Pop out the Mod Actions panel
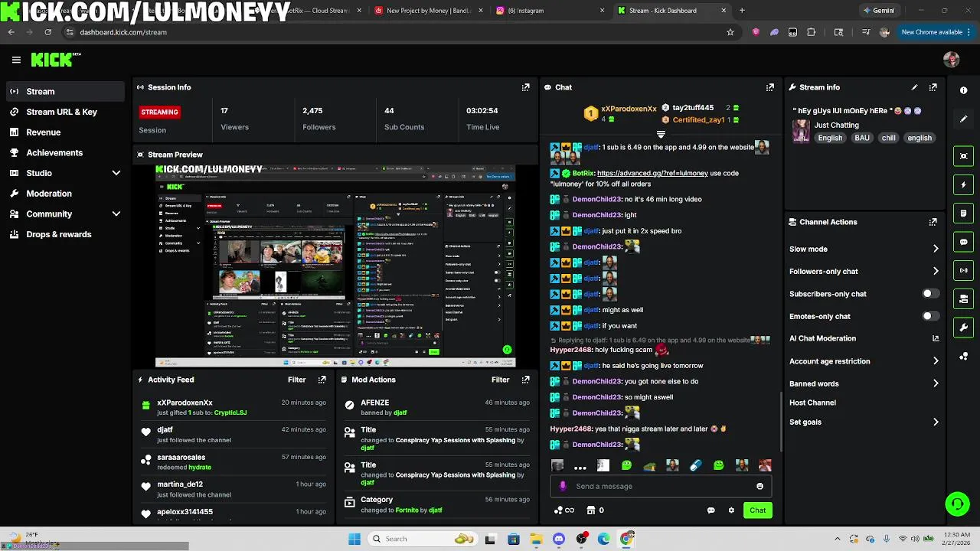This screenshot has width=980, height=551. click(525, 380)
